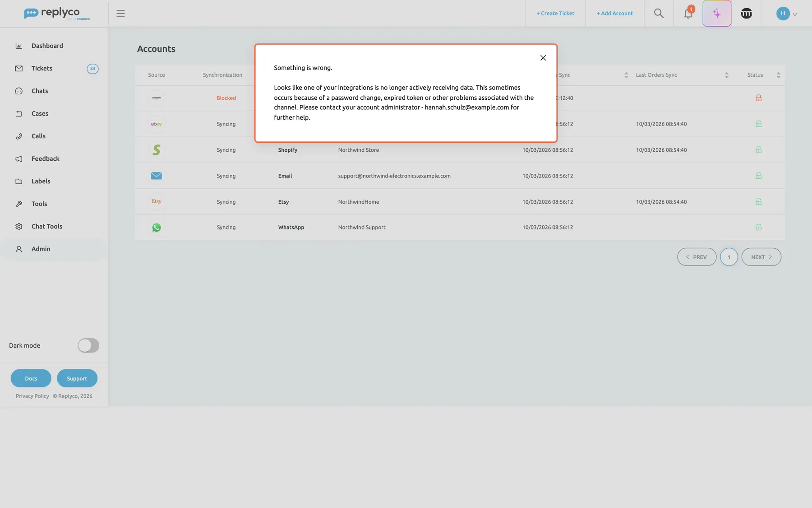Sort by sync date column arrows
812x508 pixels.
pyautogui.click(x=626, y=75)
